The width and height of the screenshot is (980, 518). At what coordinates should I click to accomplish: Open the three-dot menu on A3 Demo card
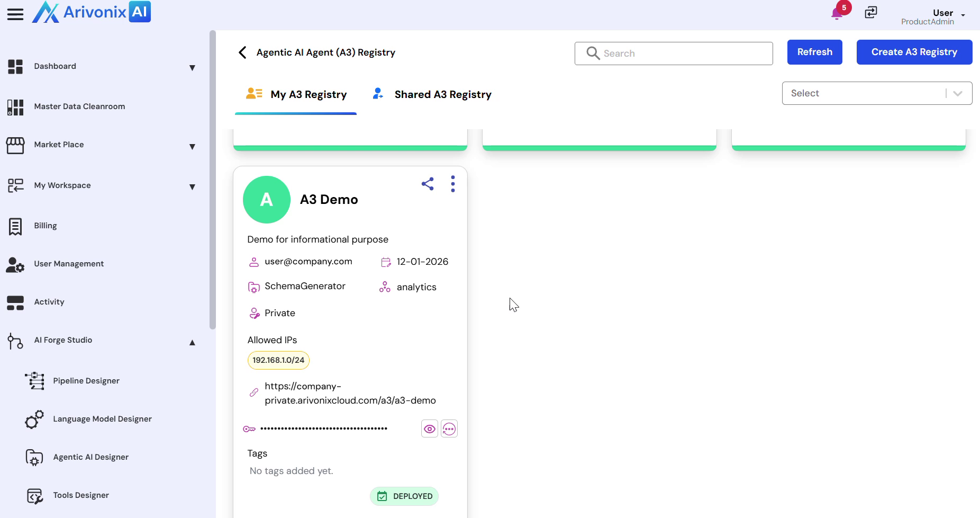point(452,184)
